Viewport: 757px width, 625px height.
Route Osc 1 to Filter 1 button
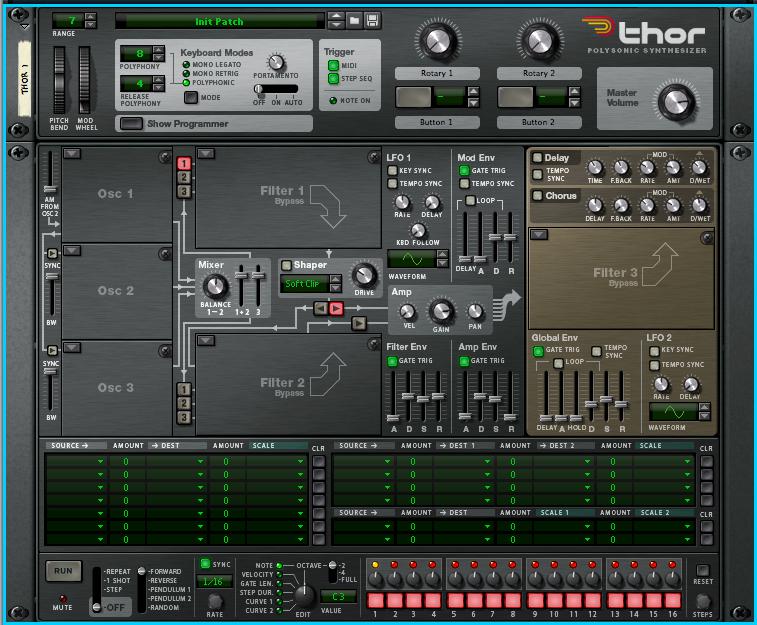tap(183, 163)
